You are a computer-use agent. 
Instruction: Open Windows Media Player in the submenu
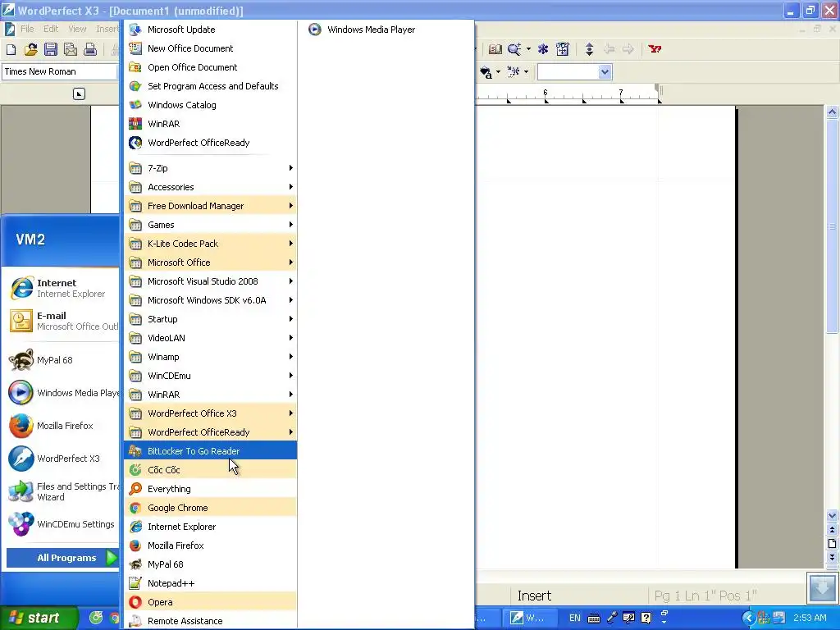[386, 30]
